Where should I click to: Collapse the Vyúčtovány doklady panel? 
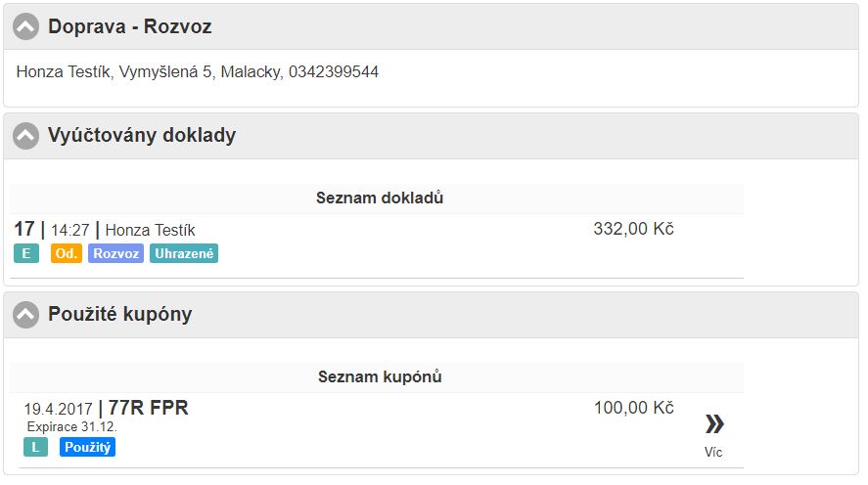click(26, 136)
